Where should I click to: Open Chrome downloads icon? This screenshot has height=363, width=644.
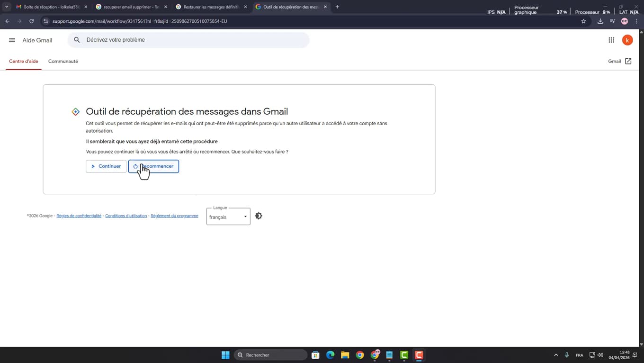(600, 21)
